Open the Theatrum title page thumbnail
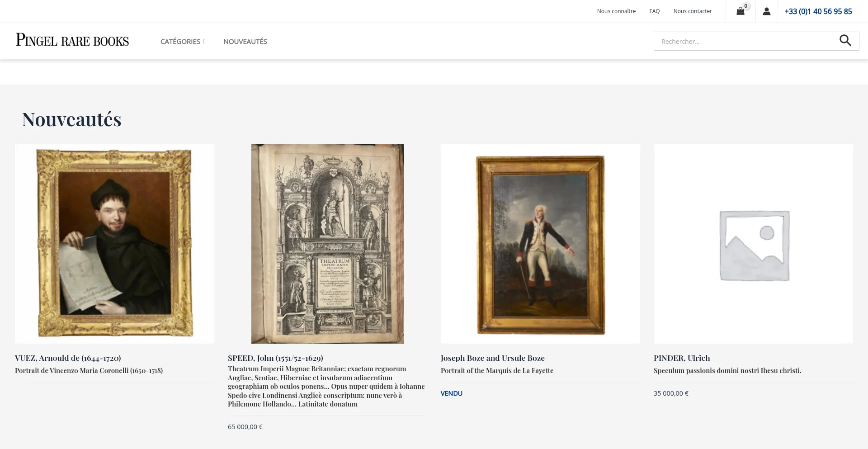 point(327,244)
